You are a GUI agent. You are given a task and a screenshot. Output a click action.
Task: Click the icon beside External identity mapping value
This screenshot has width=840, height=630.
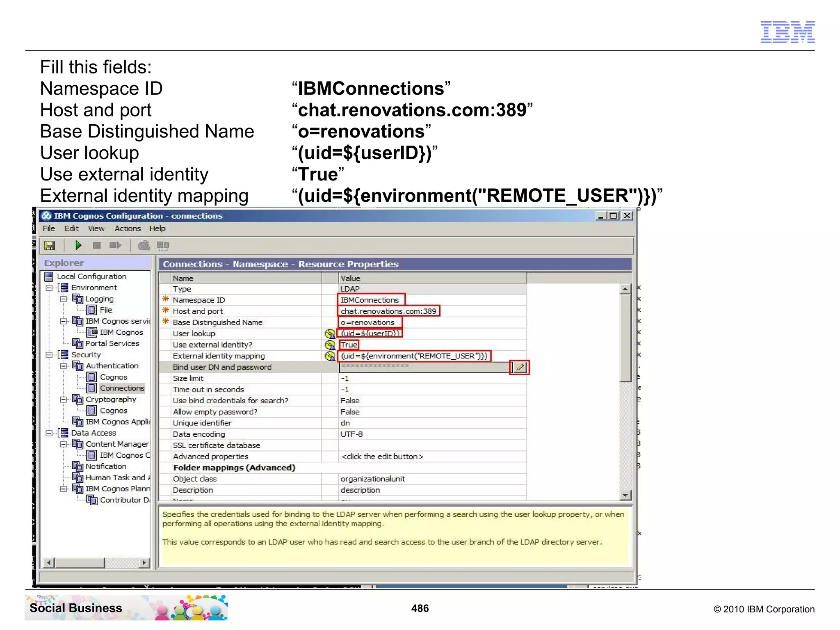click(330, 356)
